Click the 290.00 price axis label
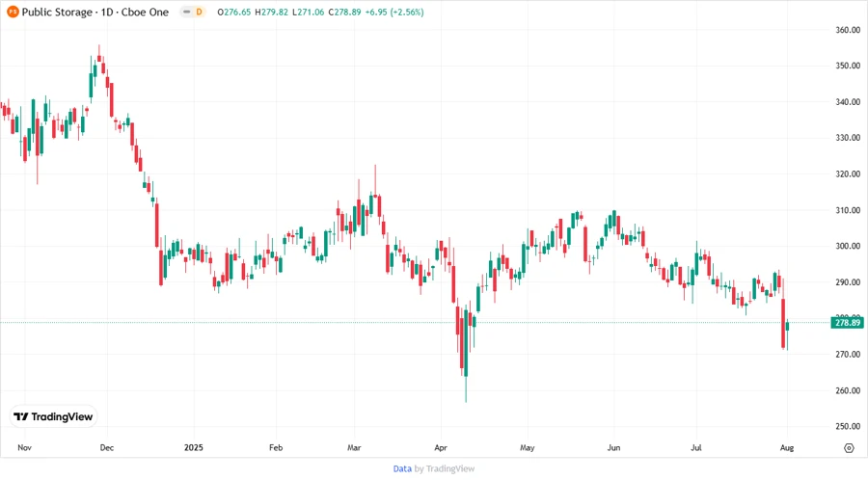The height and width of the screenshot is (480, 868). 848,282
